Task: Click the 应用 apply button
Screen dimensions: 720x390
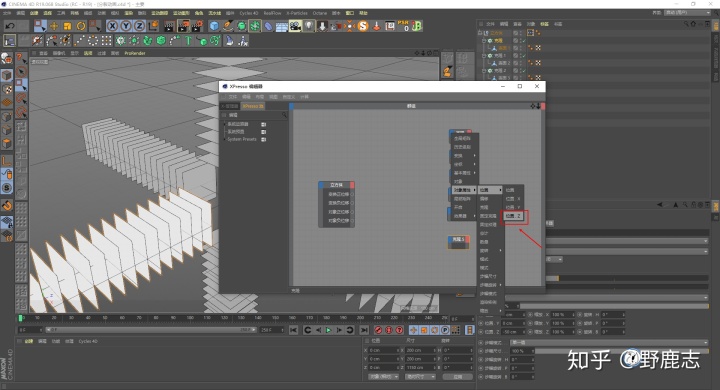Action: click(458, 377)
